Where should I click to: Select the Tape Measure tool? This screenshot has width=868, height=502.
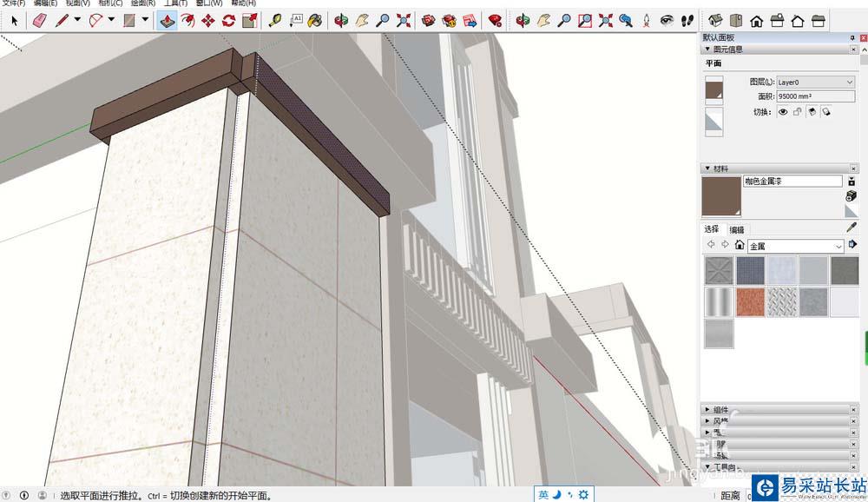[274, 21]
